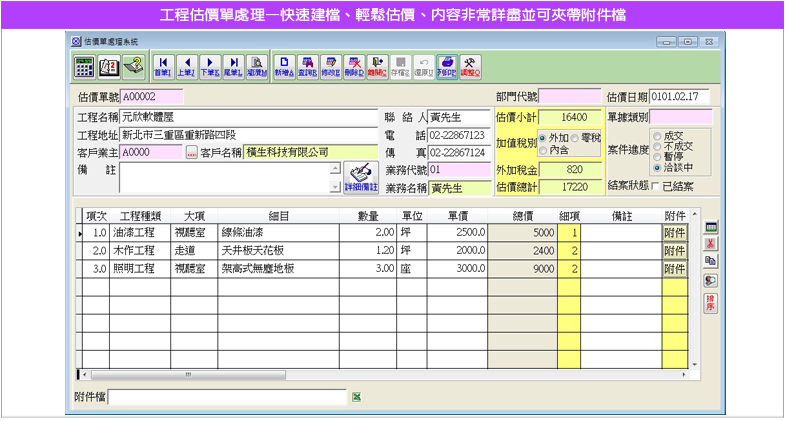Screen dimensions: 786x421
Task: Click the 排序 (sort) icon beside grid
Action: (711, 302)
